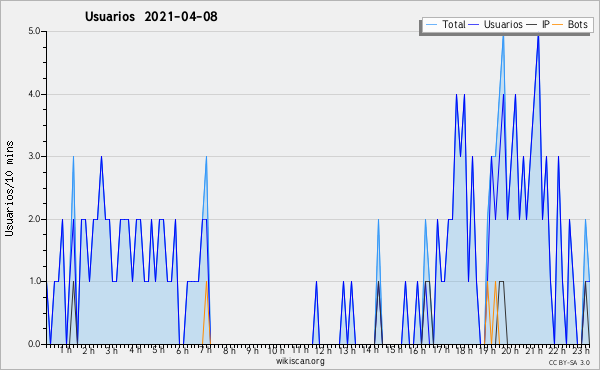
Task: Click the 4 h x-axis label
Action: point(135,350)
